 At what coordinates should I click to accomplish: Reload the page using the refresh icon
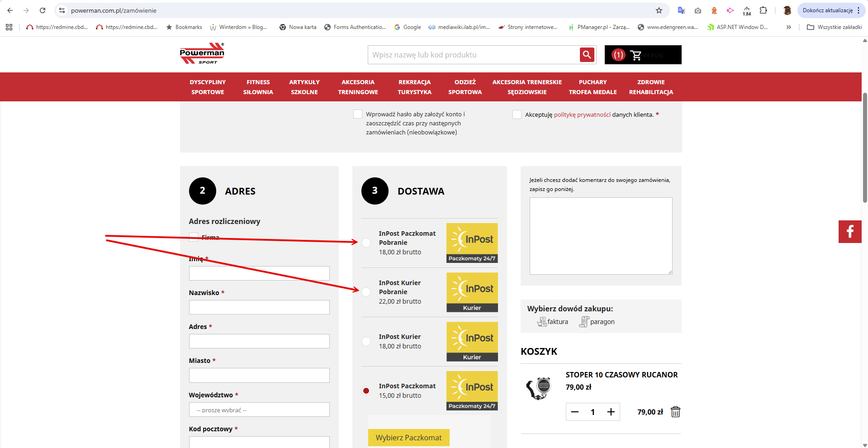coord(43,10)
